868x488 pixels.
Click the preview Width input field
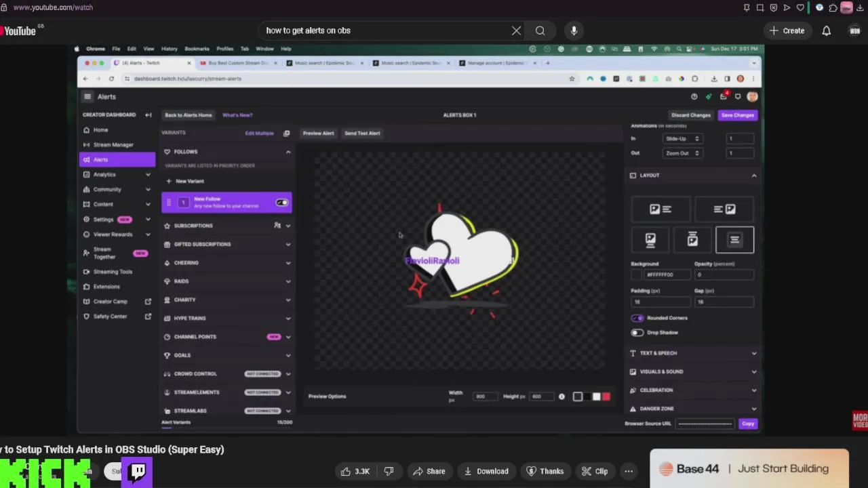pos(484,396)
